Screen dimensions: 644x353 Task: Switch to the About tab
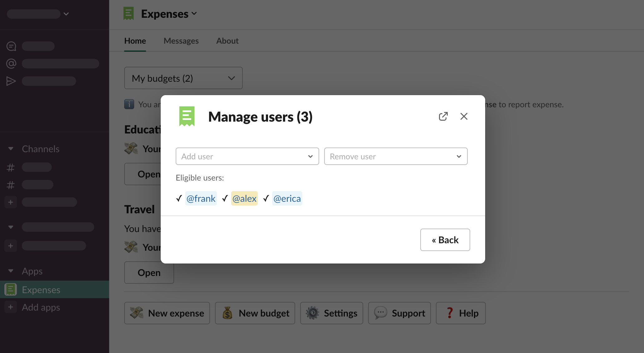click(227, 41)
